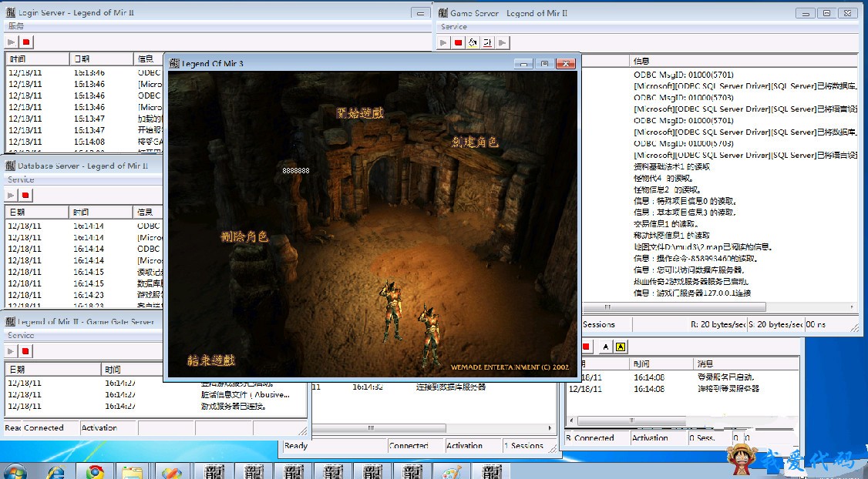
Task: Click the Game Server horizontal scrollbar thumb
Action: [x=675, y=306]
